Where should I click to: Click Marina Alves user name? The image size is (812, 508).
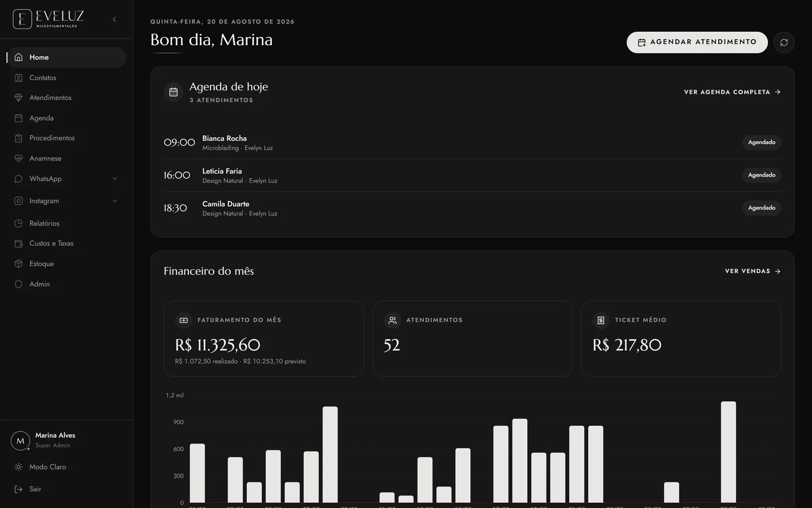click(55, 435)
